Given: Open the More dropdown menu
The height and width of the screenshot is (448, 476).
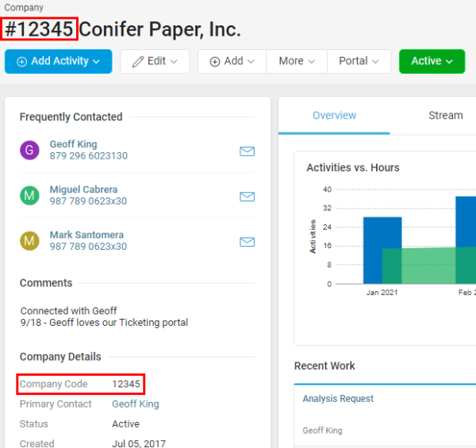Looking at the screenshot, I should (x=297, y=61).
